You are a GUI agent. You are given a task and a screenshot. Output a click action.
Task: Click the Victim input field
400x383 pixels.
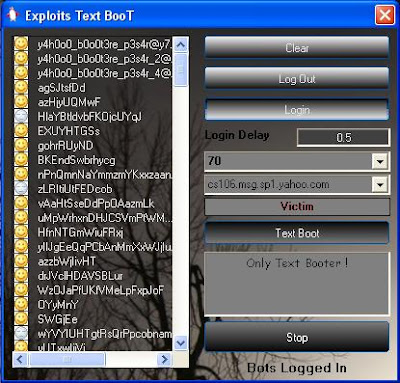[297, 206]
